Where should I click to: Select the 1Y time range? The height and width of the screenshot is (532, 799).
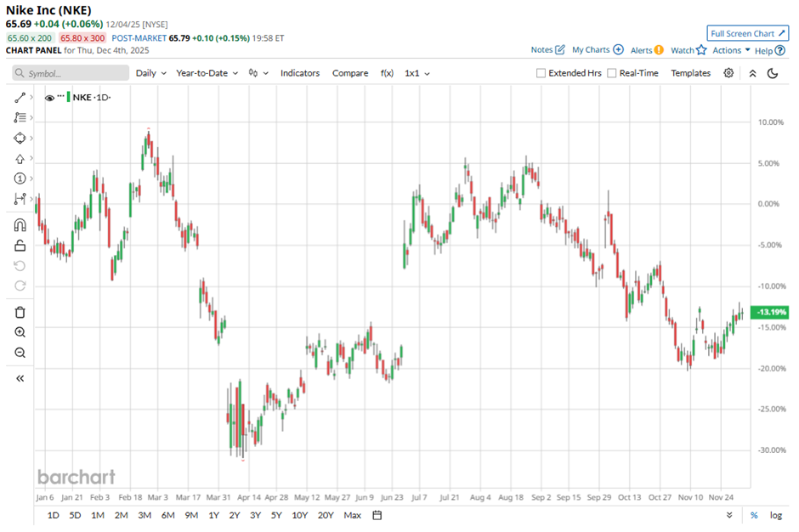214,515
